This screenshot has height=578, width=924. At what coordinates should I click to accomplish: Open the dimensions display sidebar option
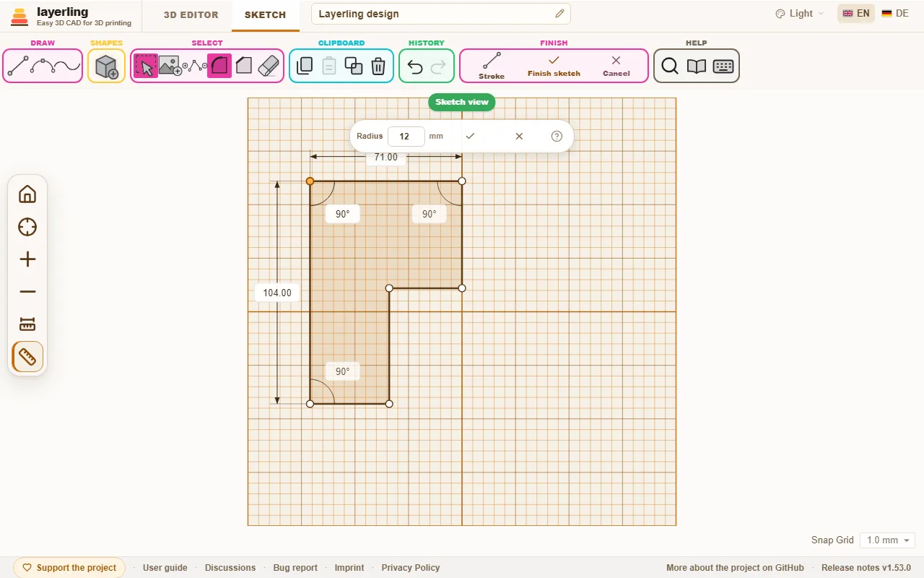pos(27,324)
